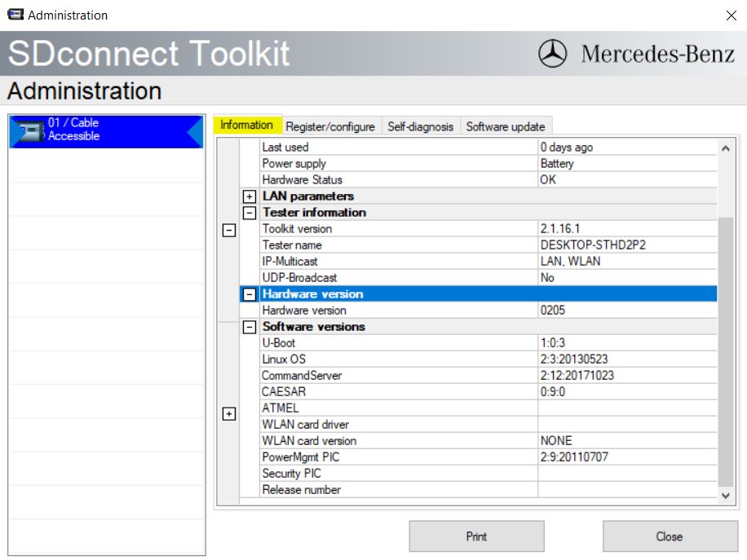The width and height of the screenshot is (747, 560).
Task: Open the Register/configure tab
Action: click(x=330, y=126)
